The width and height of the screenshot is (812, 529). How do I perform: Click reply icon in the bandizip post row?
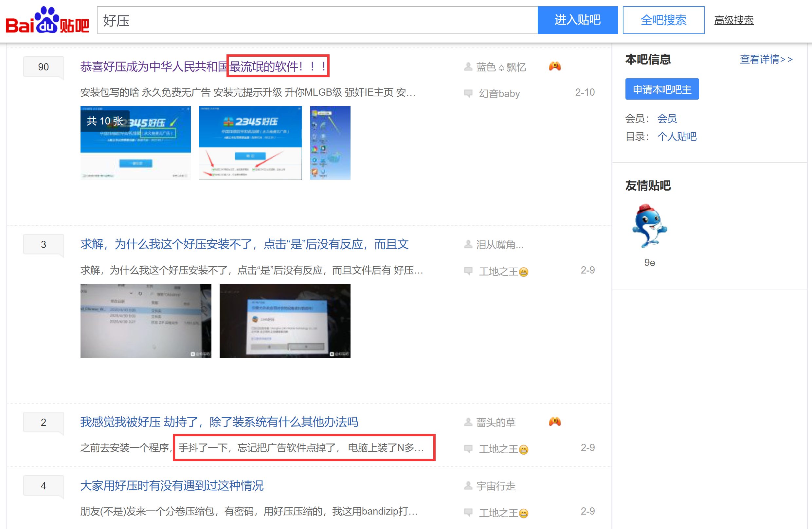[x=468, y=512]
